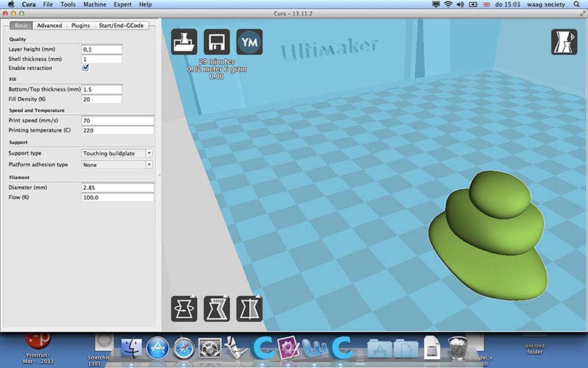
Task: Open the Support type dropdown
Action: coord(118,153)
